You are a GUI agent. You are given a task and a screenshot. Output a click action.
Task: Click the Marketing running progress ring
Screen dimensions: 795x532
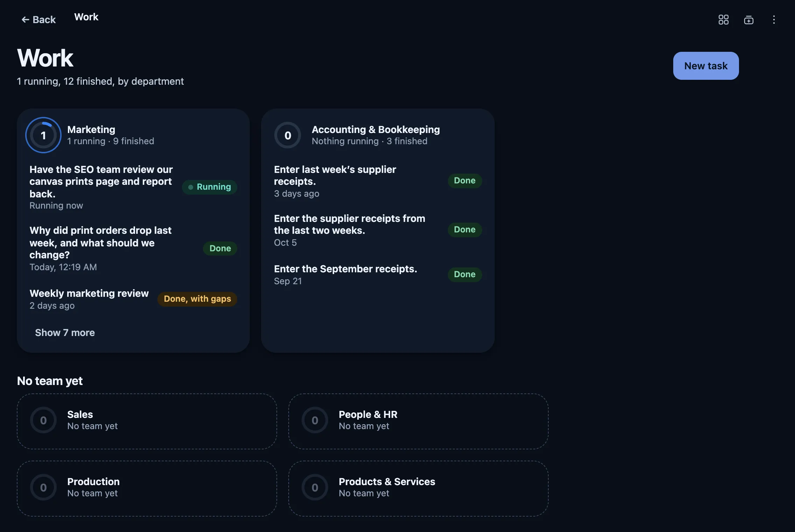point(43,135)
